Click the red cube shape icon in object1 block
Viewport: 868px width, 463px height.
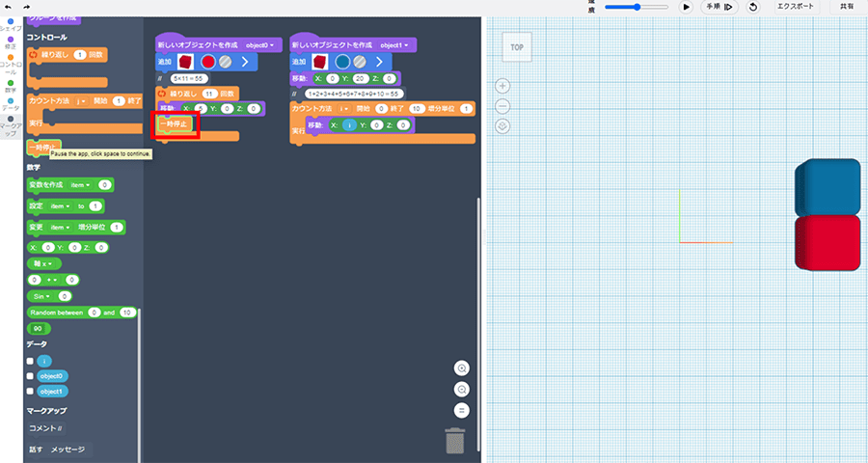pyautogui.click(x=319, y=62)
